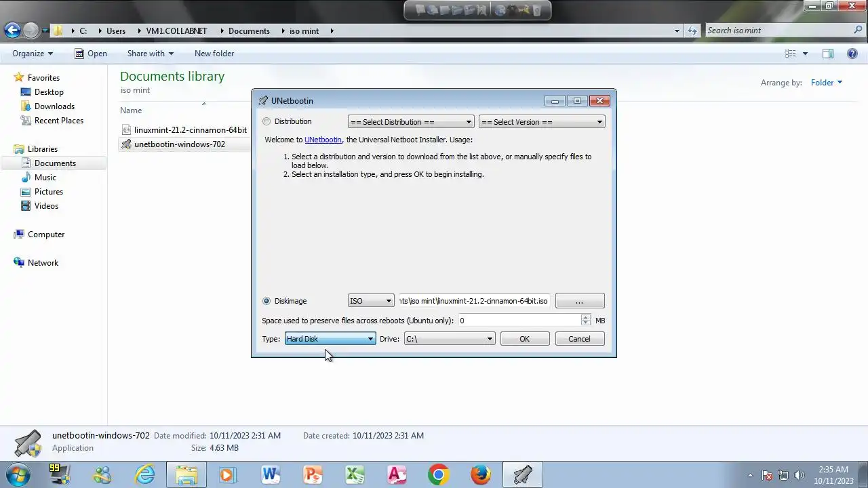Image resolution: width=868 pixels, height=488 pixels.
Task: Click the Back navigation arrow
Action: (12, 30)
